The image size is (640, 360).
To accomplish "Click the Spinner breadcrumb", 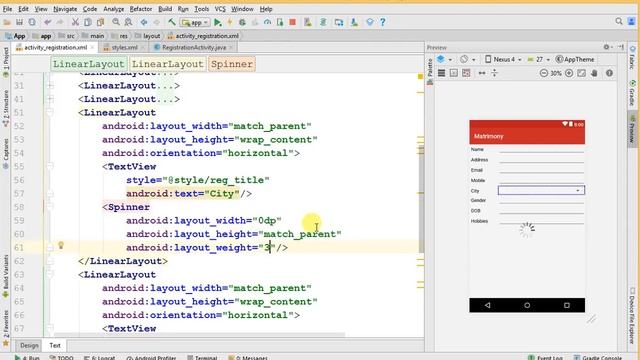I will point(232,64).
